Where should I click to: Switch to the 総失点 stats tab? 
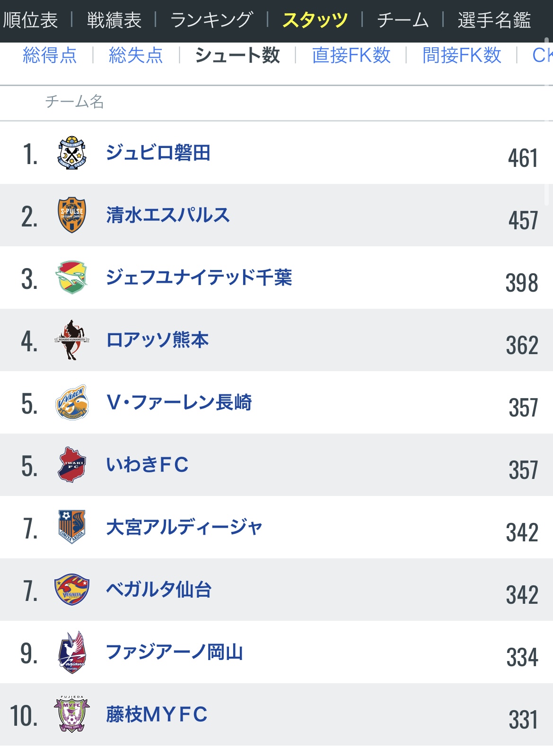(x=136, y=55)
